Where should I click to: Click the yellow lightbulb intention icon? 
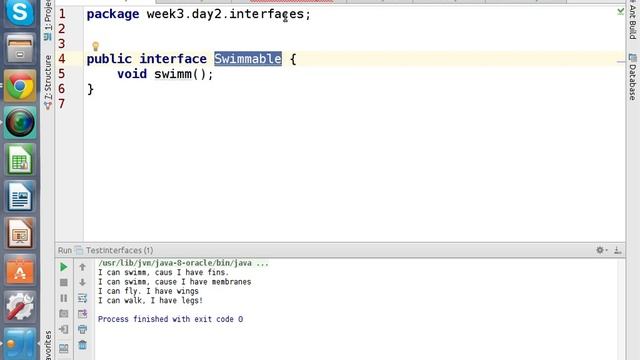(x=96, y=46)
